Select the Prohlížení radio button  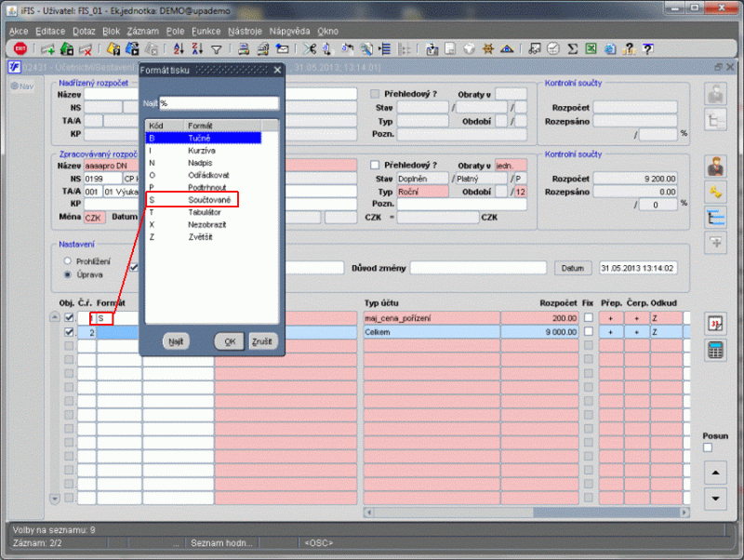[67, 261]
